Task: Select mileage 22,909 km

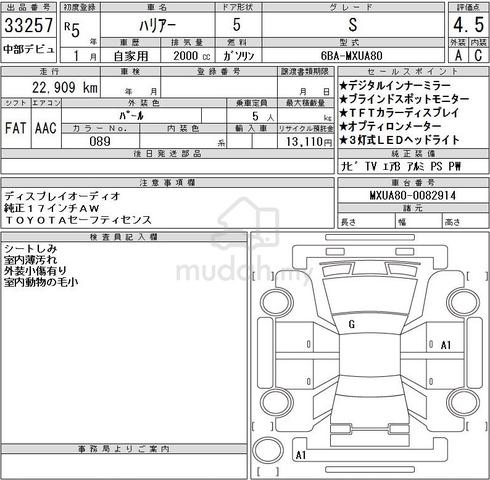Action: click(x=65, y=88)
